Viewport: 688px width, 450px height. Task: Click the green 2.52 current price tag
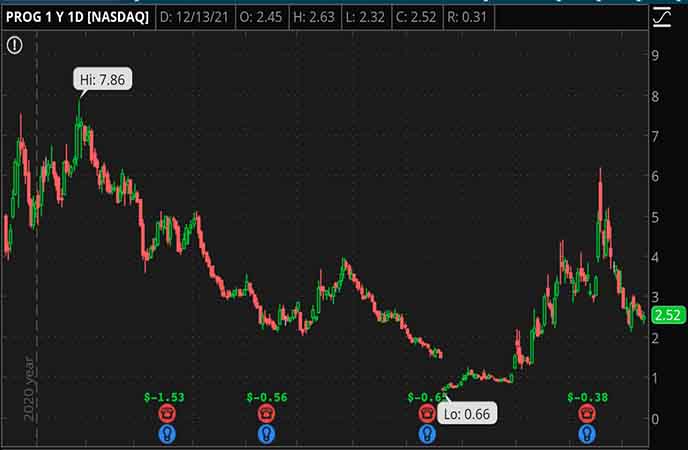pos(668,315)
